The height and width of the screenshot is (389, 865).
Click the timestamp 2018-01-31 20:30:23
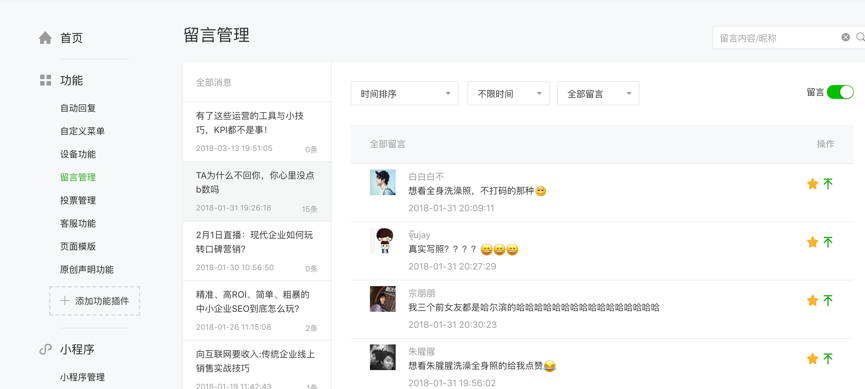click(452, 324)
